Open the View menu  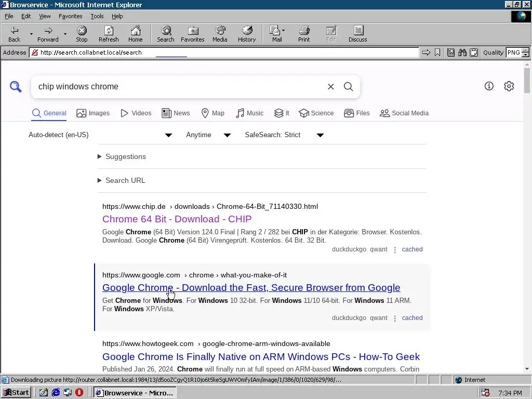45,16
